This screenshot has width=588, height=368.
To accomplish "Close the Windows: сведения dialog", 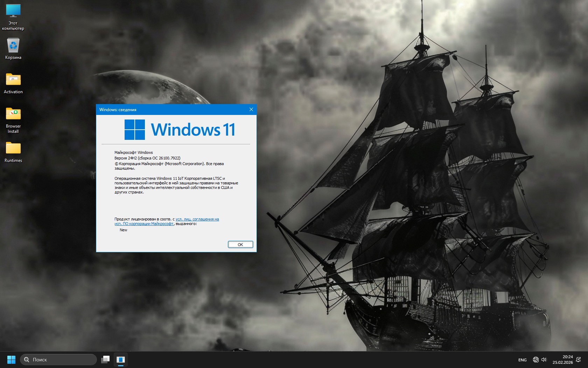I will (x=251, y=110).
